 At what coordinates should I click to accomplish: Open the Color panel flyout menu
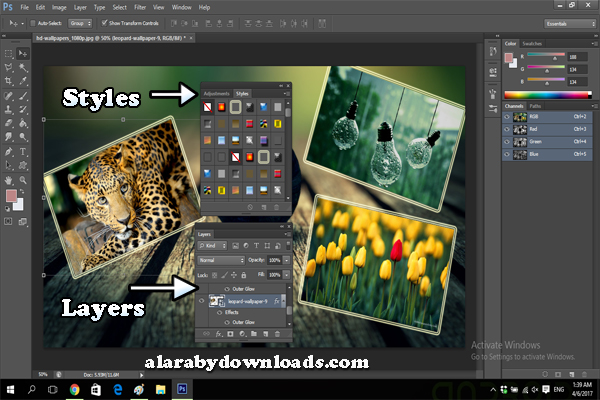(x=595, y=44)
